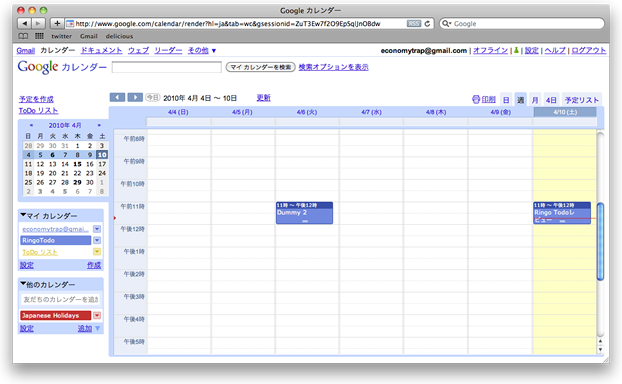Add bookmark with plus button

tap(57, 23)
